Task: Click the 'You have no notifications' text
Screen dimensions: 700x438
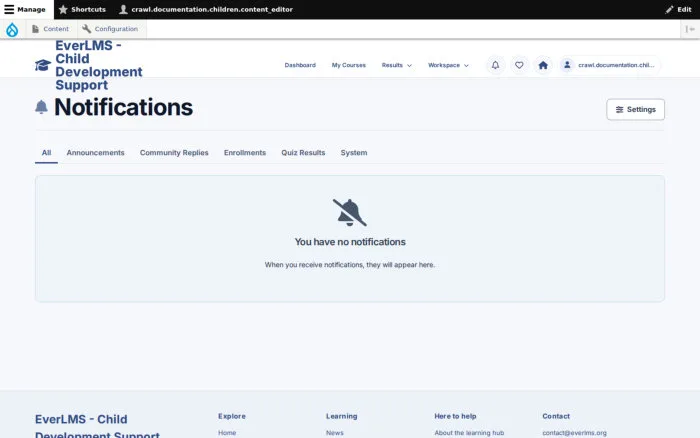Action: coord(350,242)
